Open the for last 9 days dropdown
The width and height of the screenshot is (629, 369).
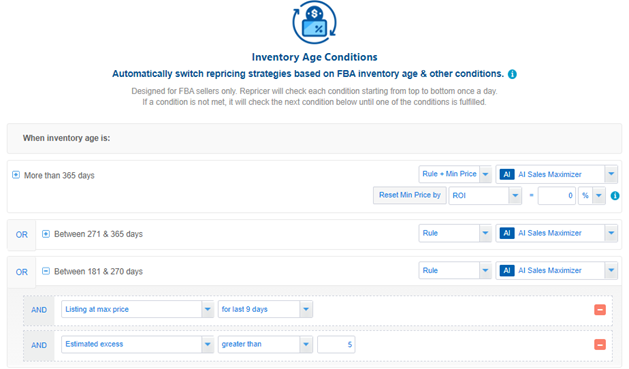[x=265, y=309]
